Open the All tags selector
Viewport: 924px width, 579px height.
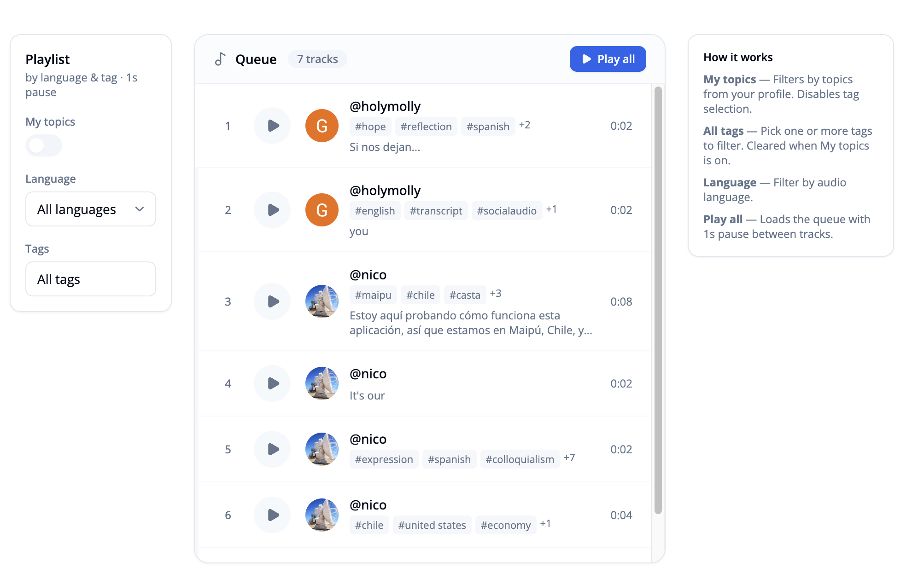(90, 278)
